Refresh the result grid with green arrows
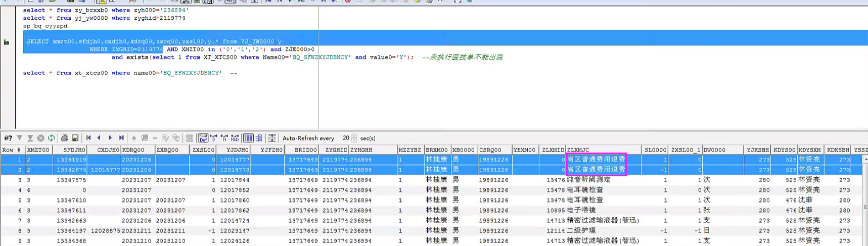Screen dimensions: 868x246 [x=52, y=138]
